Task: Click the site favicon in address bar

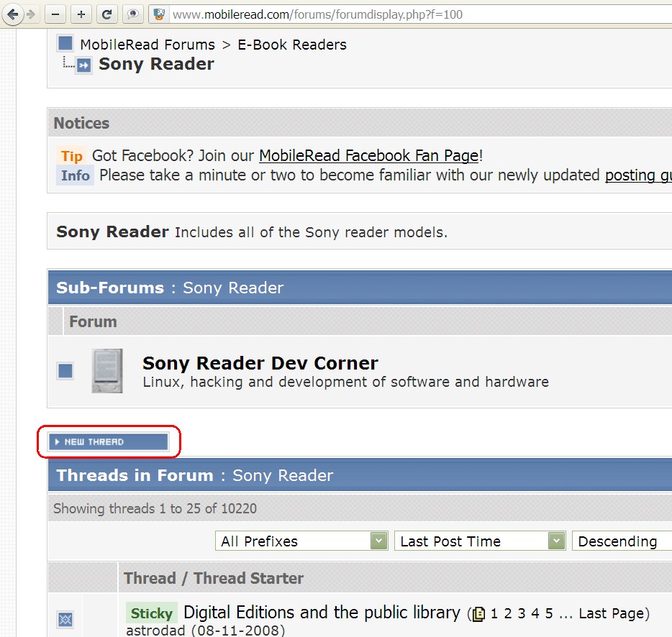Action: 159,14
